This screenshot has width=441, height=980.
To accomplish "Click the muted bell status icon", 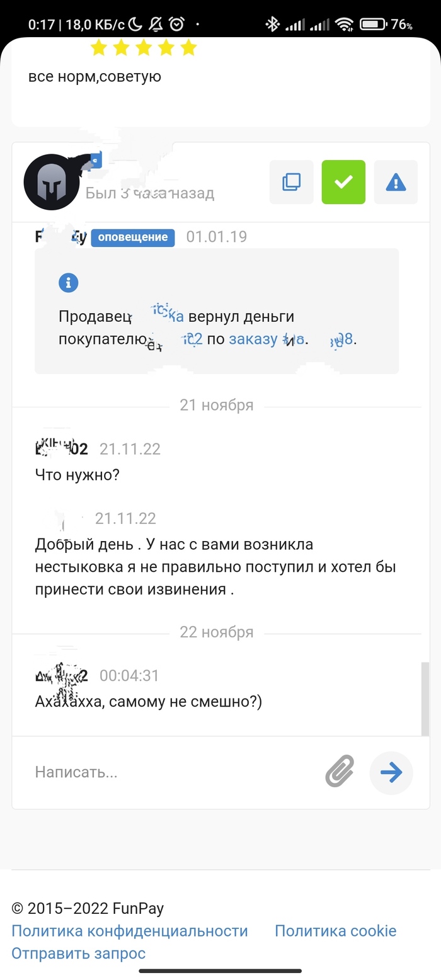I will tap(156, 25).
